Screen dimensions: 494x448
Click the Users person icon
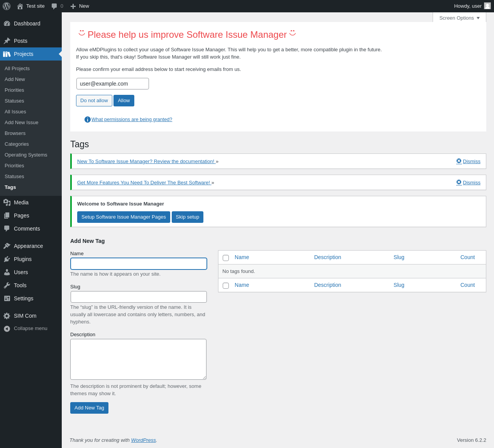click(x=7, y=272)
